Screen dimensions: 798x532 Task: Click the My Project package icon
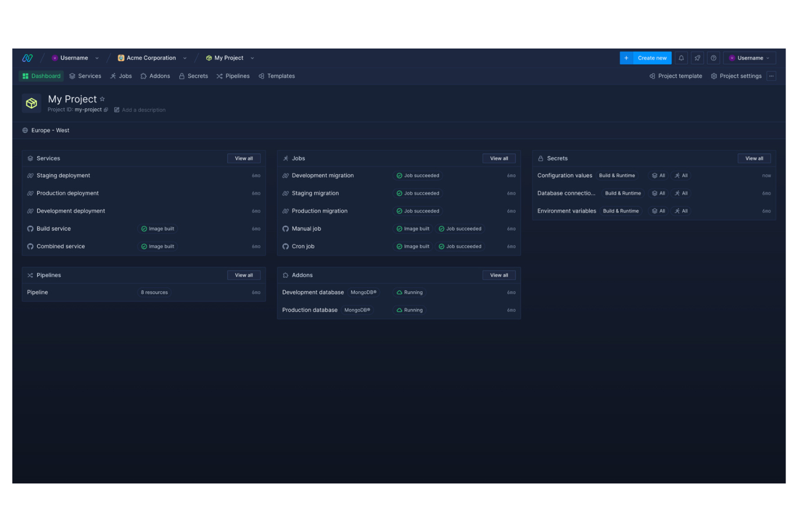31,103
